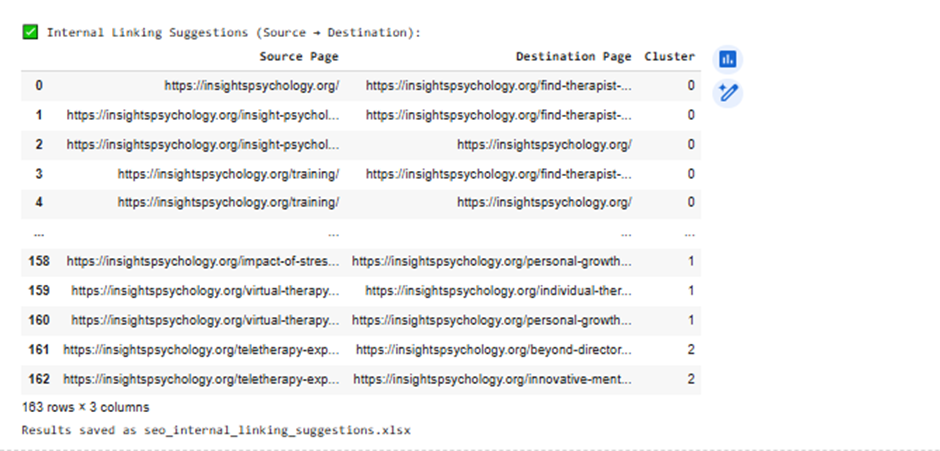Click the "163 rows × 3 columns" summary text

click(85, 408)
